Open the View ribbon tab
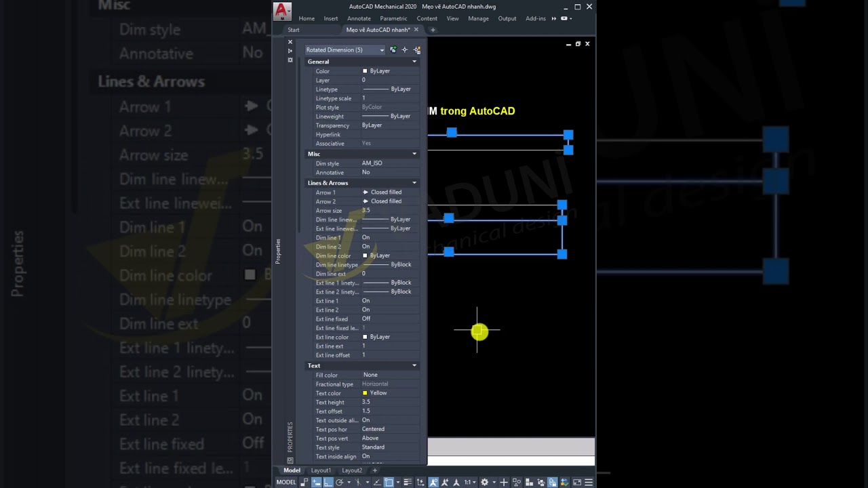The image size is (868, 488). pos(452,18)
